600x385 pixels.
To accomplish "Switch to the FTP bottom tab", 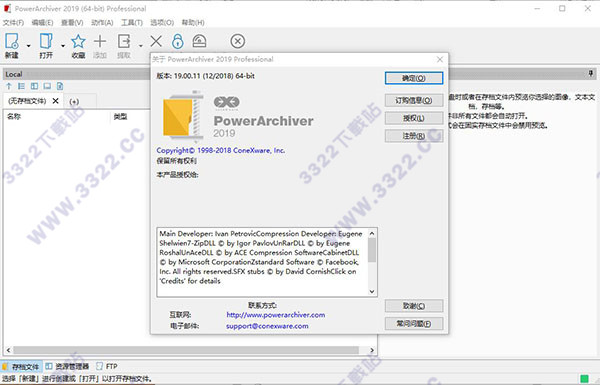I will [107, 366].
